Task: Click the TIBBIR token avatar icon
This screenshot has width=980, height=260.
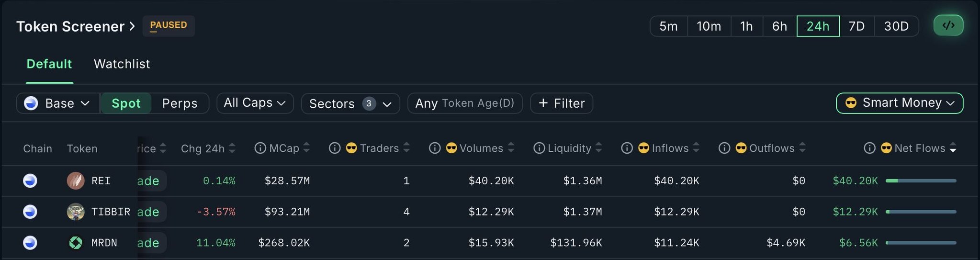Action: coord(76,212)
